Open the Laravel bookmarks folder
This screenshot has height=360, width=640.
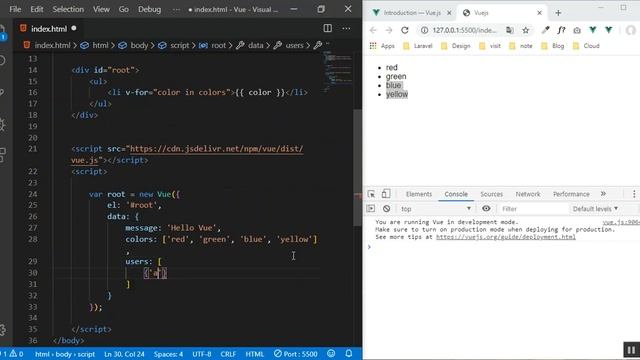point(418,46)
